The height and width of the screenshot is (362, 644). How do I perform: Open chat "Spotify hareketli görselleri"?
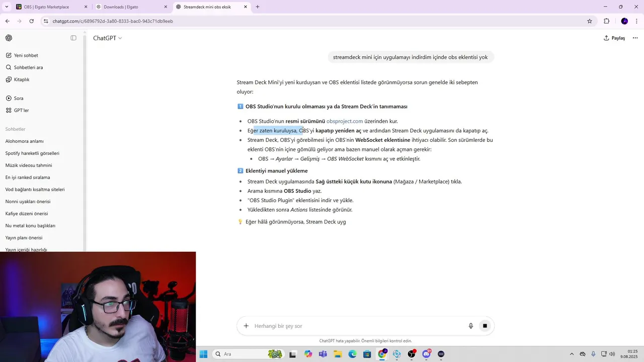click(x=32, y=153)
